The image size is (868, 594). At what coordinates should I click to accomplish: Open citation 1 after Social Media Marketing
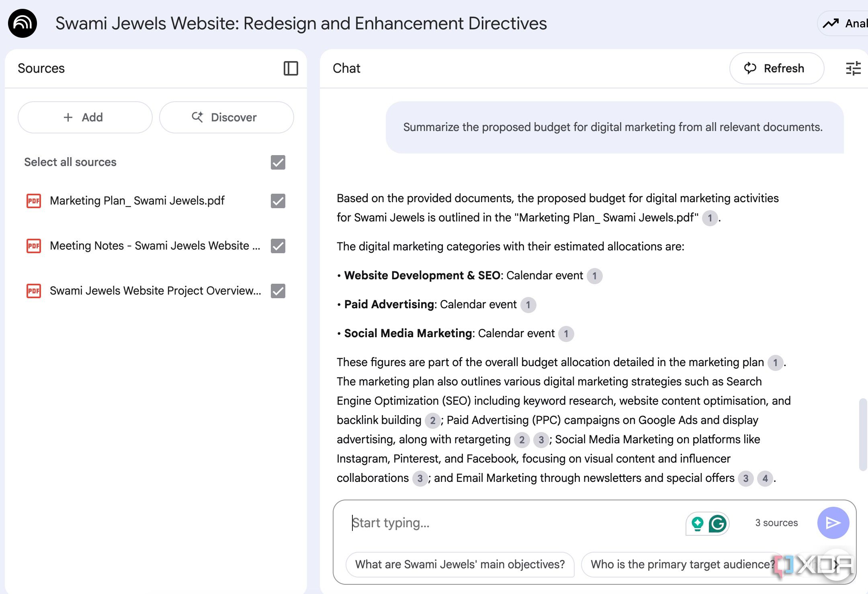click(x=566, y=334)
